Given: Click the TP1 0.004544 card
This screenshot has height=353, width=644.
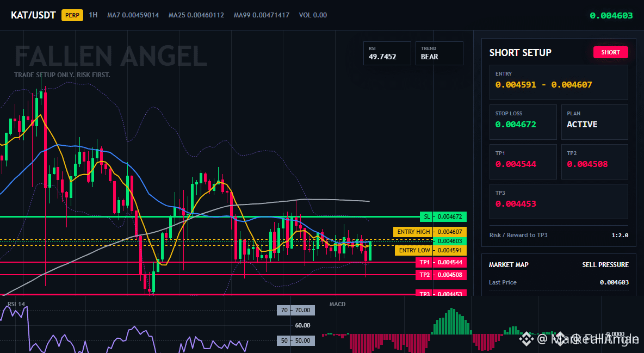Looking at the screenshot, I should pyautogui.click(x=523, y=162).
